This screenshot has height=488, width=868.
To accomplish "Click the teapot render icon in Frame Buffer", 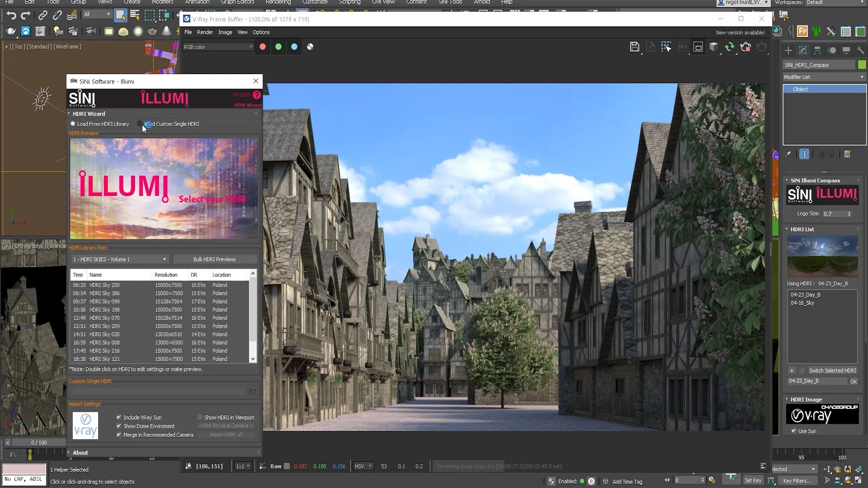I will (x=761, y=47).
